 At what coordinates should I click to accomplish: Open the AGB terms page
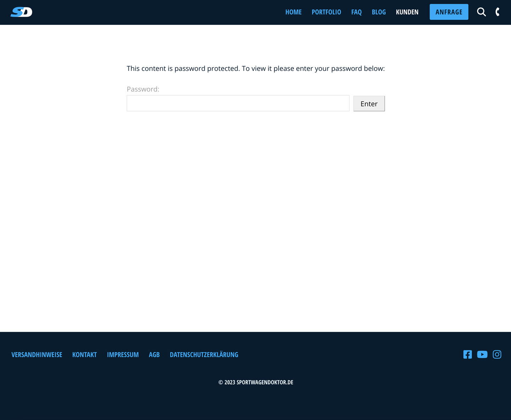point(154,354)
